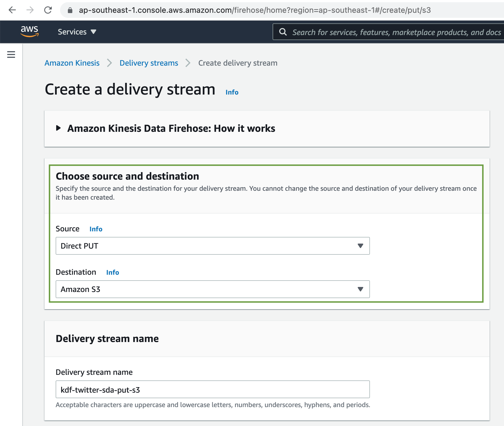Open Info link next to page title
Screen dimensions: 504x426
pos(232,92)
